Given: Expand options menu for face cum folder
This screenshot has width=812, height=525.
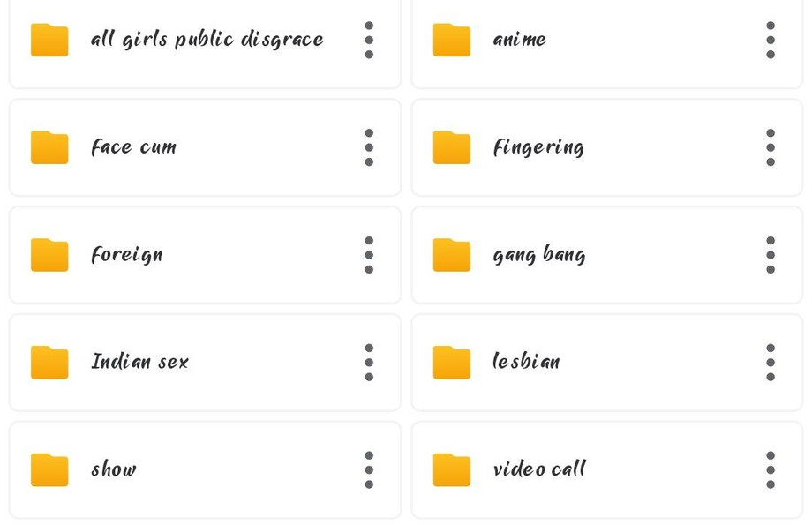Looking at the screenshot, I should 369,147.
